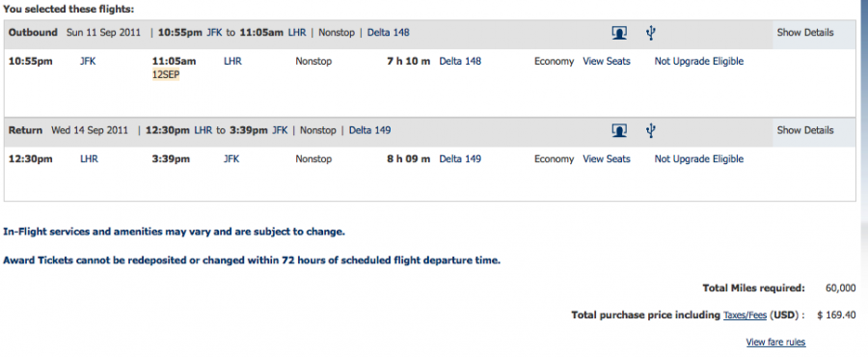
Task: Click JFK arrival airport in return row
Action: tap(231, 159)
